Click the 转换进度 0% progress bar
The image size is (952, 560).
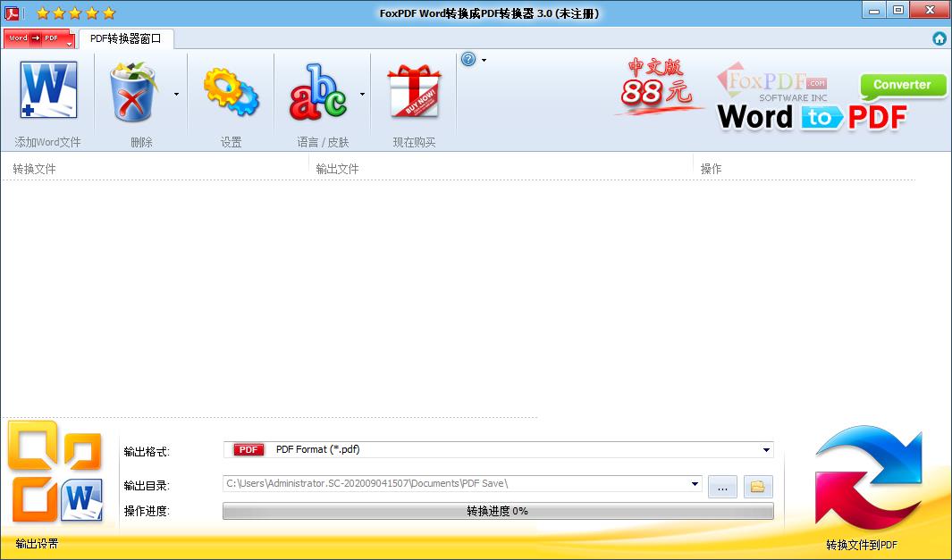pos(498,511)
